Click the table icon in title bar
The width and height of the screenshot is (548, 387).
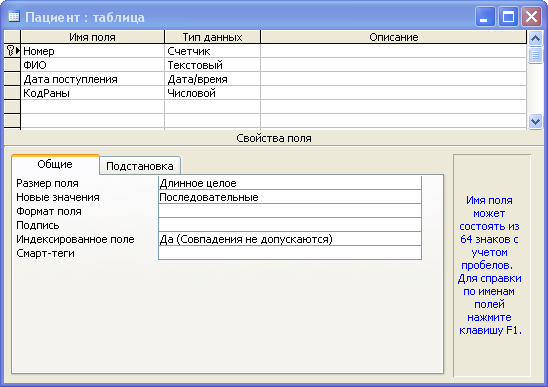[14, 16]
